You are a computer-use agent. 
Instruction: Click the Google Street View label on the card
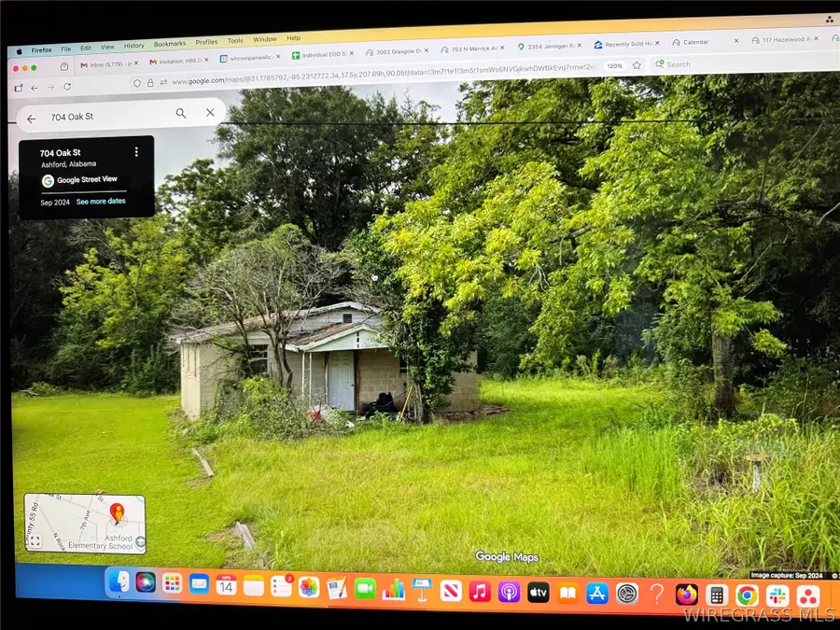[87, 179]
